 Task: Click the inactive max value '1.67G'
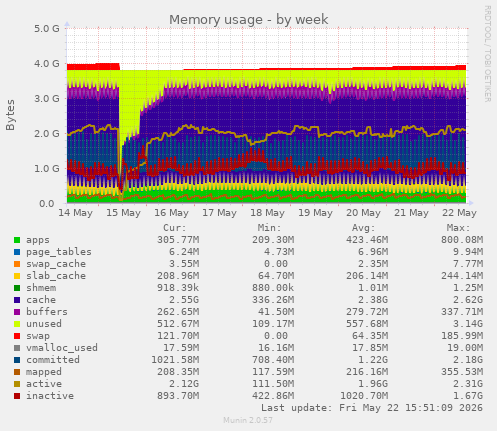point(468,396)
